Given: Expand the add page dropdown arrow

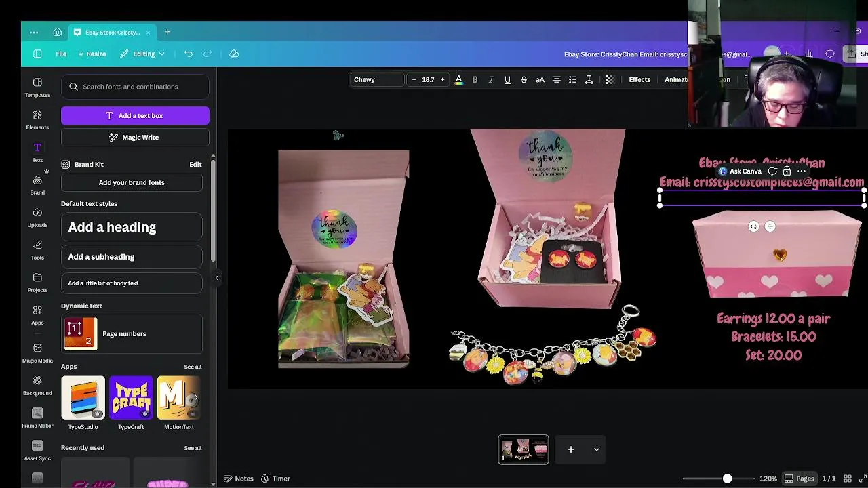Looking at the screenshot, I should pos(597,449).
